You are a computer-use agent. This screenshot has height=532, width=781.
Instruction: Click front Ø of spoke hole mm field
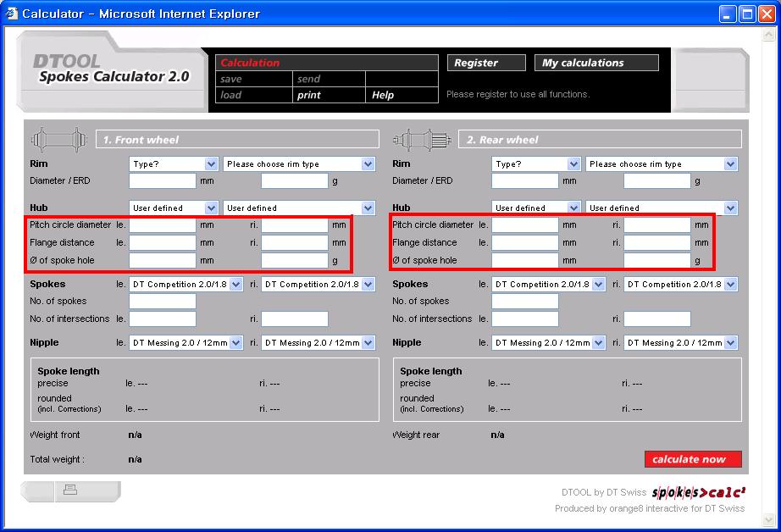click(163, 261)
